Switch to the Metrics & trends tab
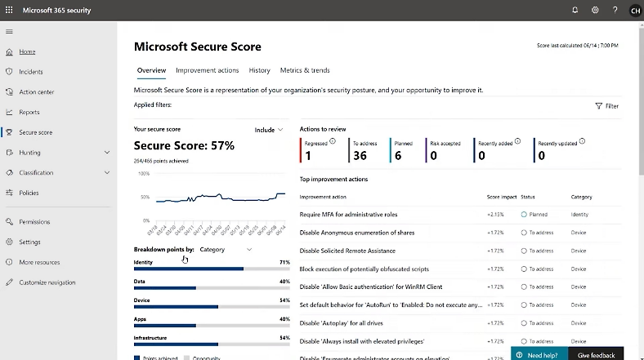 click(305, 70)
